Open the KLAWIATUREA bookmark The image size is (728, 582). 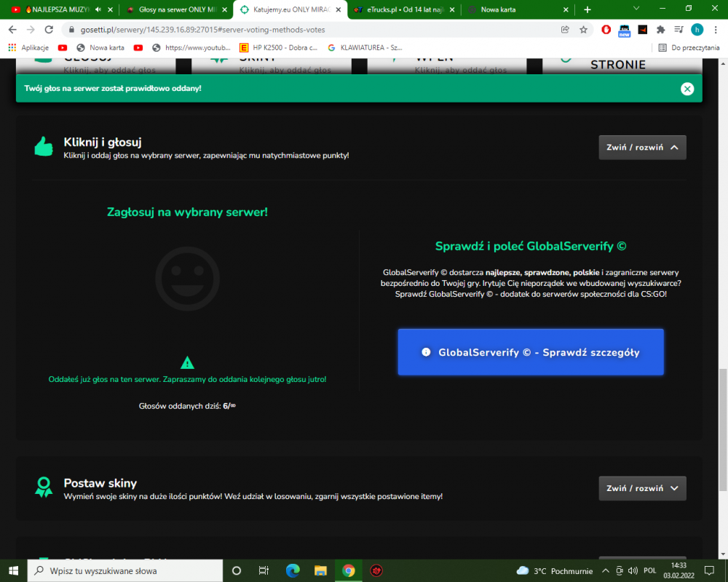pos(365,47)
